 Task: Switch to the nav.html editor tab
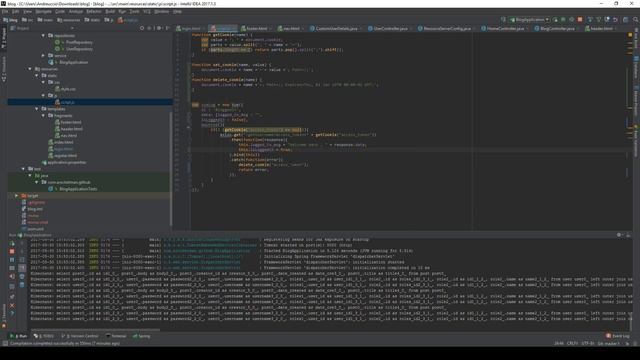click(291, 29)
